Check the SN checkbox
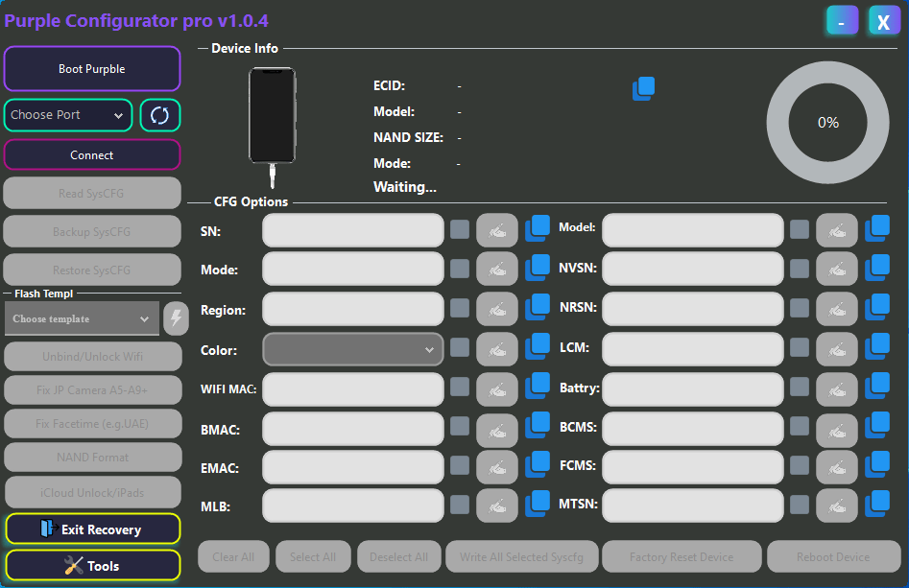This screenshot has height=588, width=909. click(459, 229)
